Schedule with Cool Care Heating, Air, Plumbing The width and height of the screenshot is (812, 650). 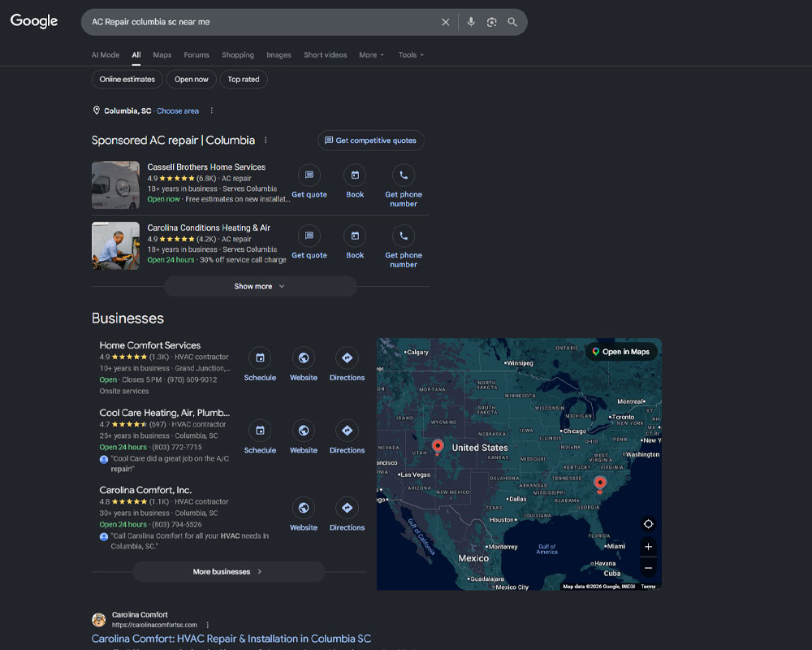click(x=260, y=437)
